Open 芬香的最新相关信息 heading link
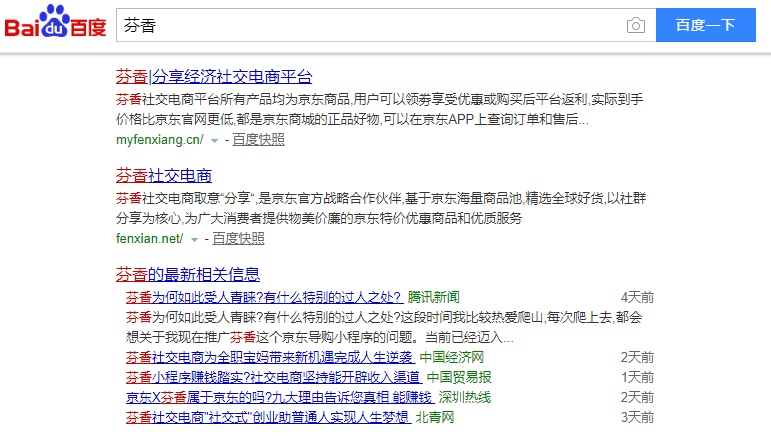Screen dimensions: 771x437 188,274
